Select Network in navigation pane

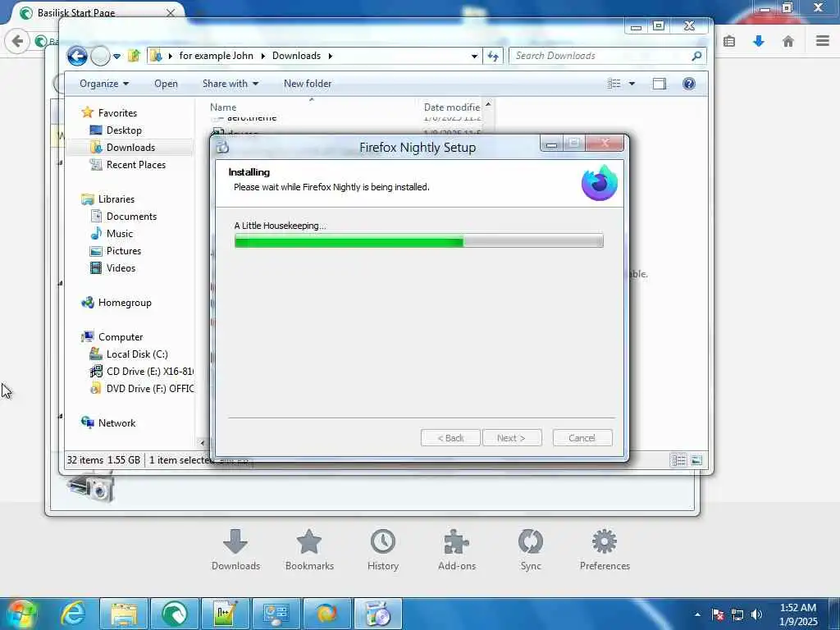point(116,423)
